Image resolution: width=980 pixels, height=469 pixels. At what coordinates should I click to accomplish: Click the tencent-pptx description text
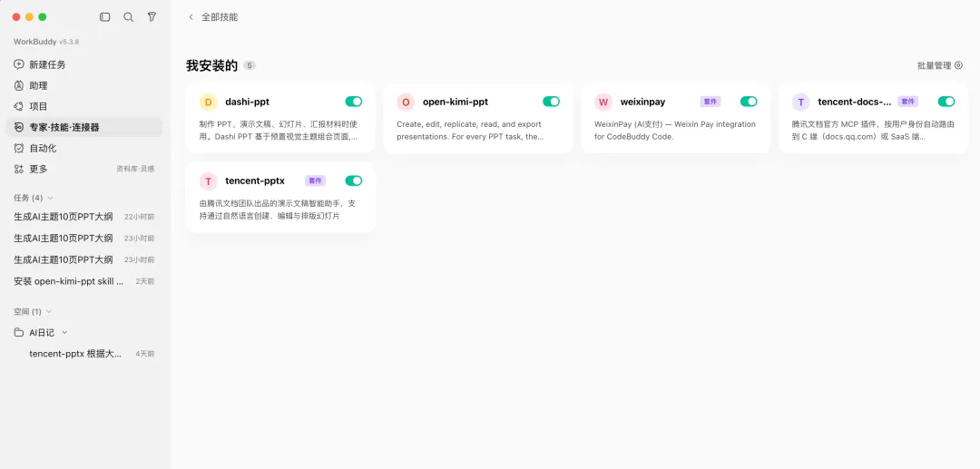pos(278,210)
